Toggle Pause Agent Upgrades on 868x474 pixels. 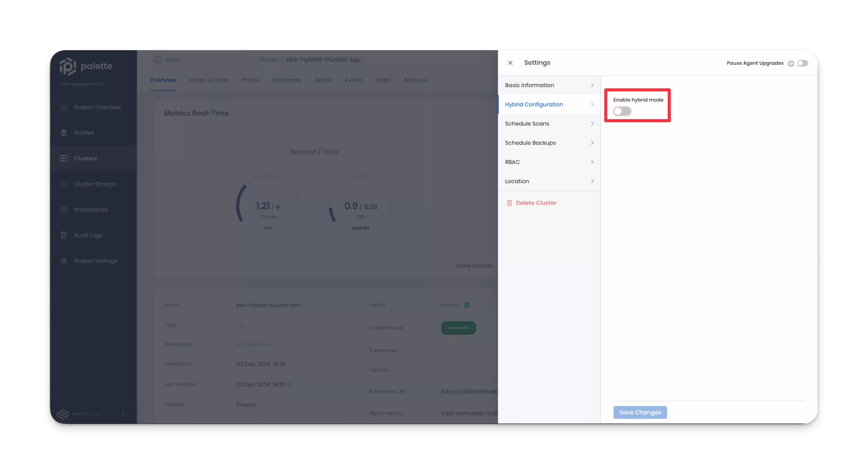(x=802, y=63)
